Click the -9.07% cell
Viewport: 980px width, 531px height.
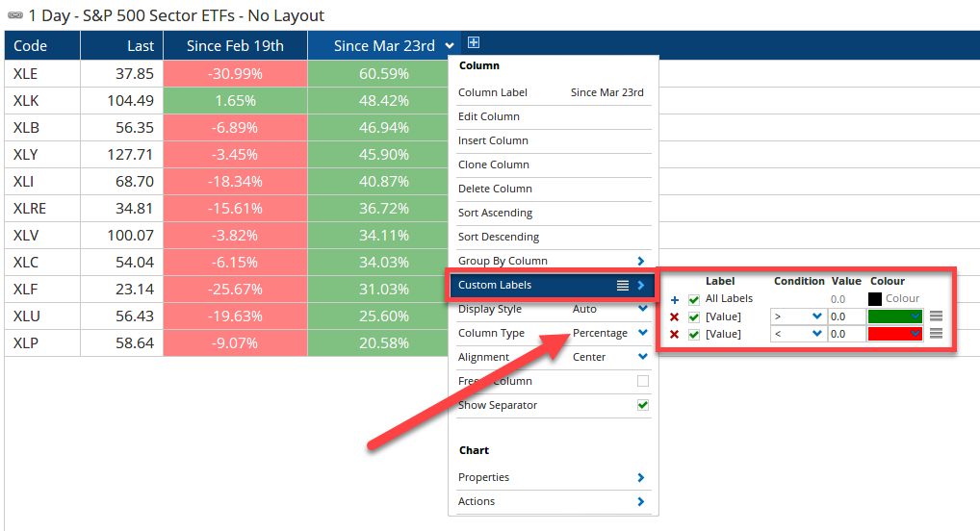[x=235, y=343]
